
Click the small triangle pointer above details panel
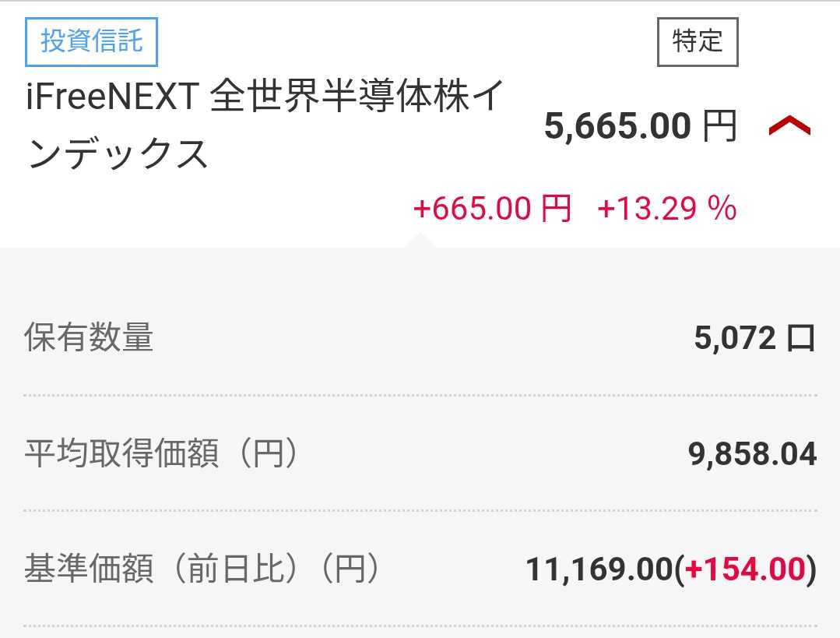[420, 241]
